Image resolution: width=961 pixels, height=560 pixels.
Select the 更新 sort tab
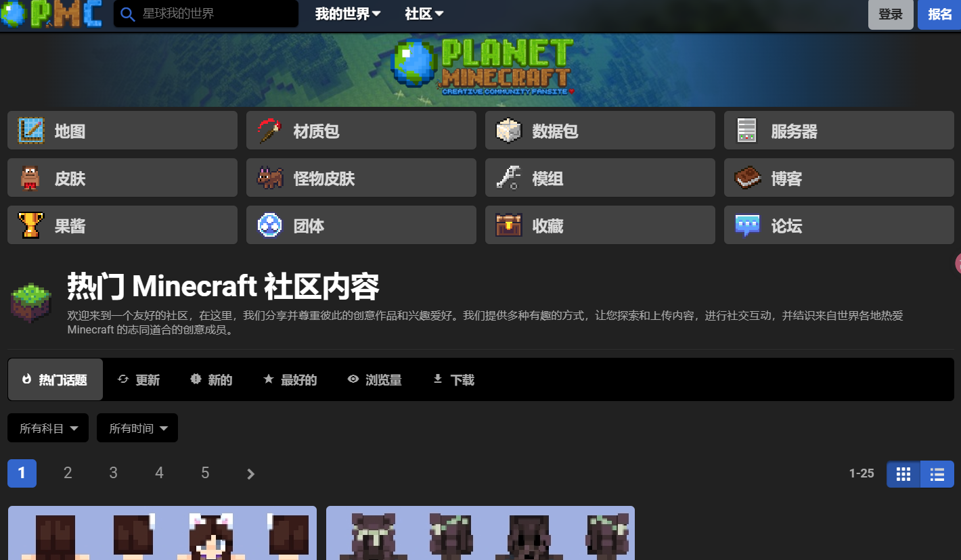(x=139, y=379)
